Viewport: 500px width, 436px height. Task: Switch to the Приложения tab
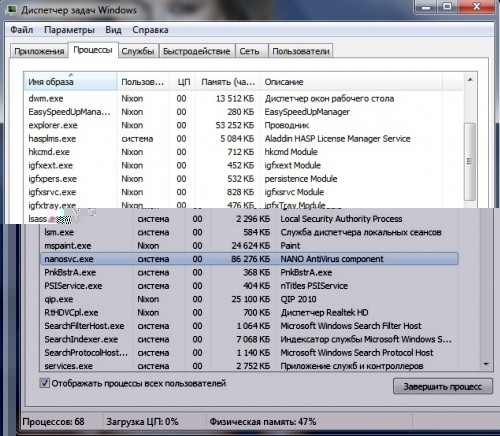(39, 51)
